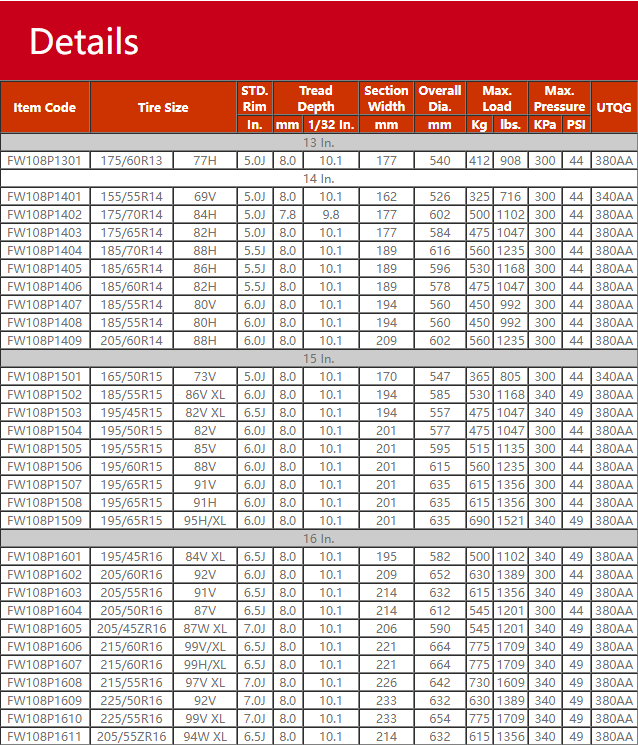
Task: Click item code FW108P1301
Action: pos(45,160)
